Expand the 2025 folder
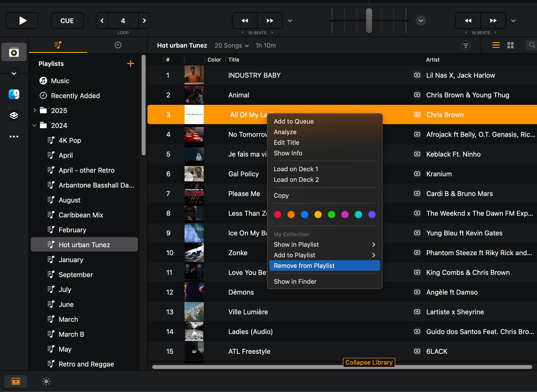 point(35,110)
